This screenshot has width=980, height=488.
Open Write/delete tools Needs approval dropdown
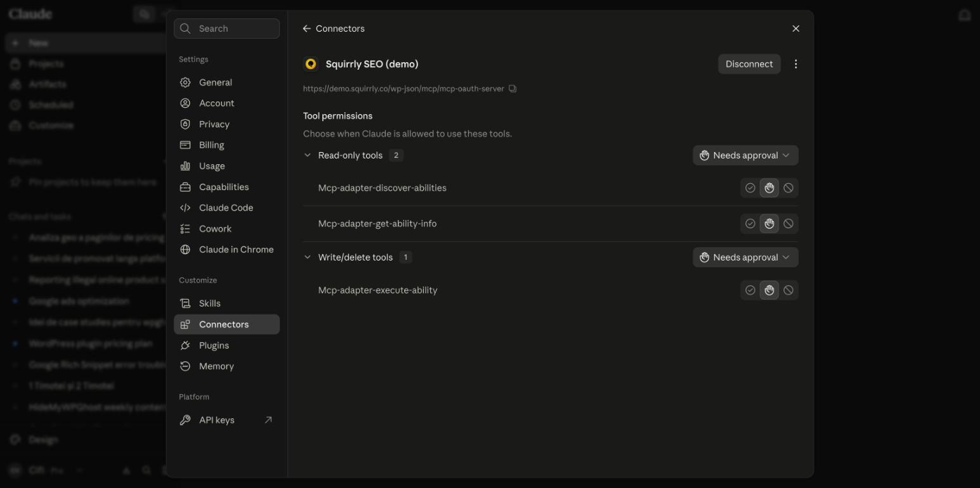pos(745,257)
